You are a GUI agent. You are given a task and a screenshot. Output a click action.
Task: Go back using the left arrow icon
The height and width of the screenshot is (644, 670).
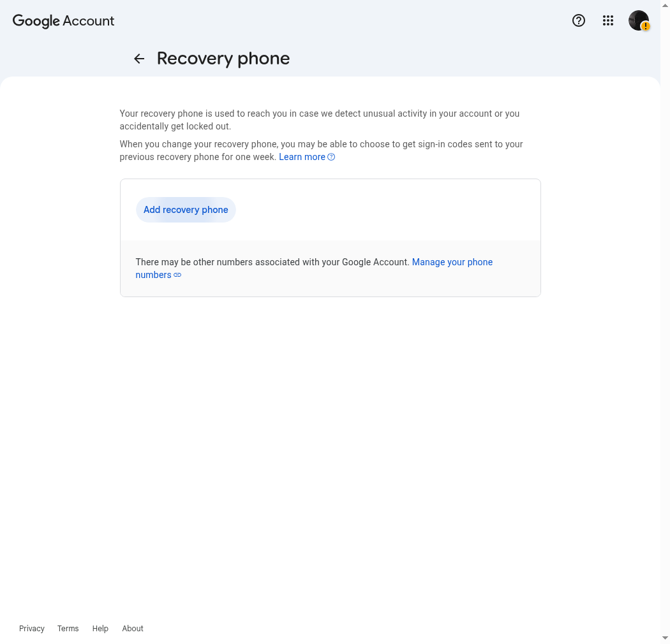coord(139,59)
